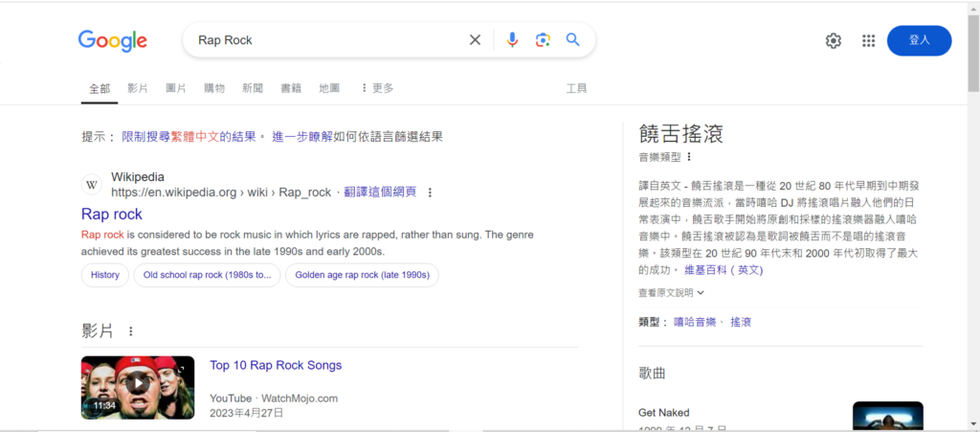980x432 pixels.
Task: Open the Google apps grid icon
Action: (869, 40)
